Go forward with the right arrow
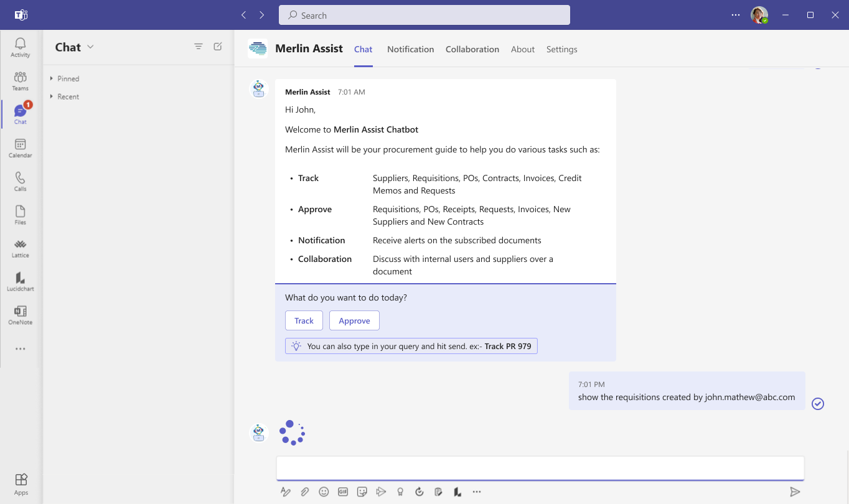 pos(262,15)
